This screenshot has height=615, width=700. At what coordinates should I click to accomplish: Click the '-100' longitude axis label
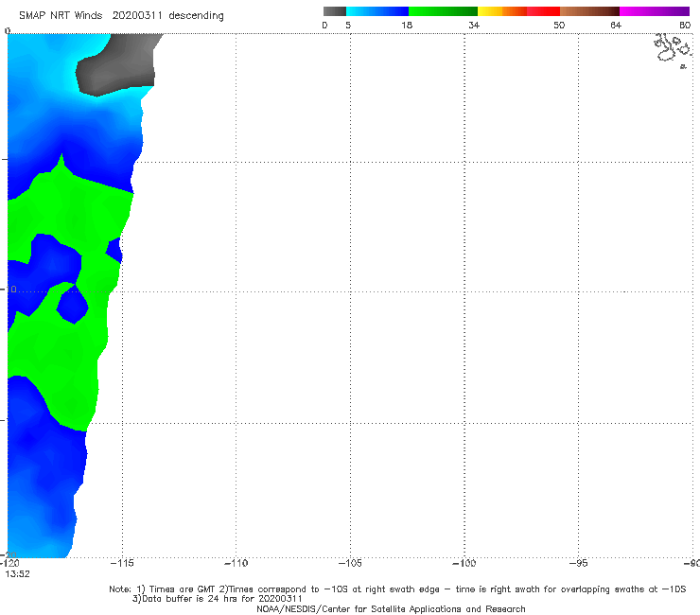(464, 563)
